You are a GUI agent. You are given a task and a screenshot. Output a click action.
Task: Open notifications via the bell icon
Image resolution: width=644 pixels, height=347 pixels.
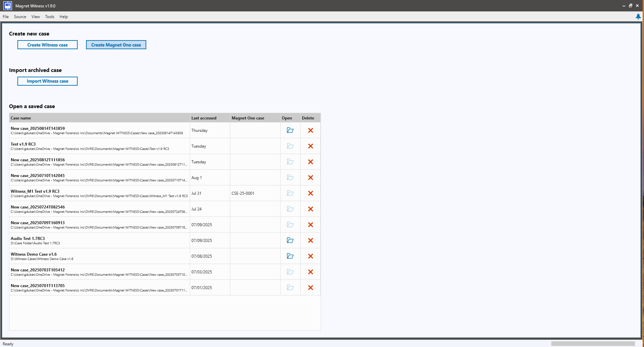click(638, 16)
